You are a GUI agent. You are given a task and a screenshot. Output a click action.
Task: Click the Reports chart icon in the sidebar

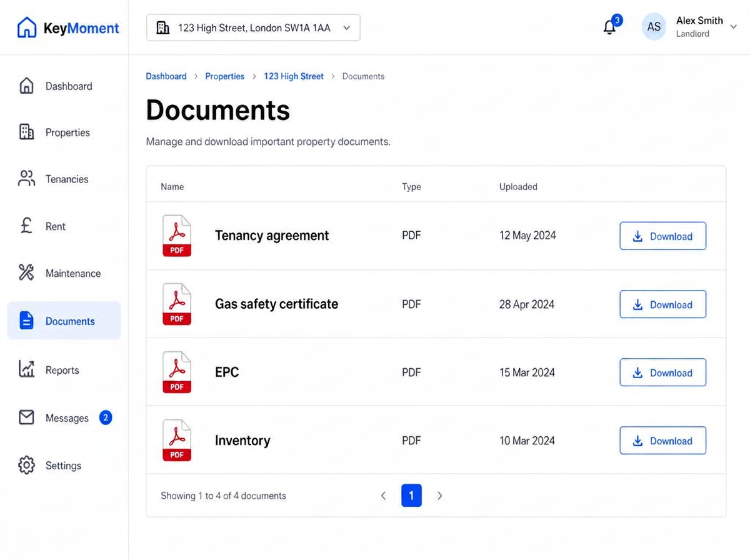pos(26,369)
